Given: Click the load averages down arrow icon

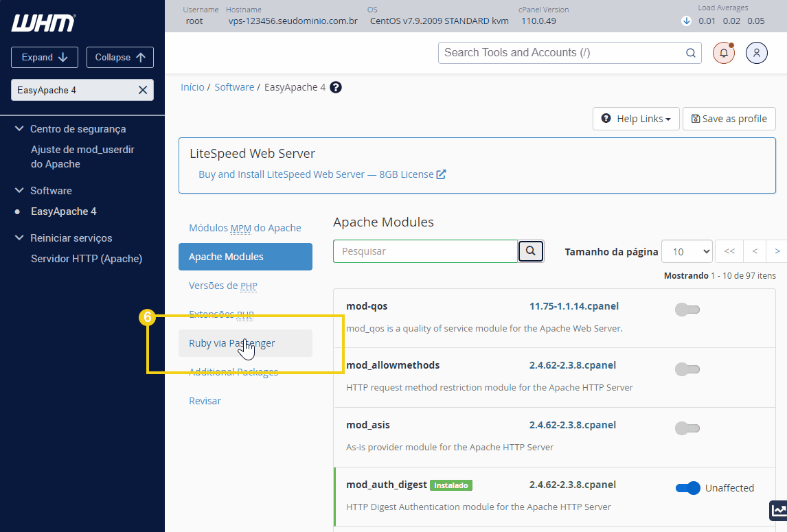Looking at the screenshot, I should (x=686, y=21).
